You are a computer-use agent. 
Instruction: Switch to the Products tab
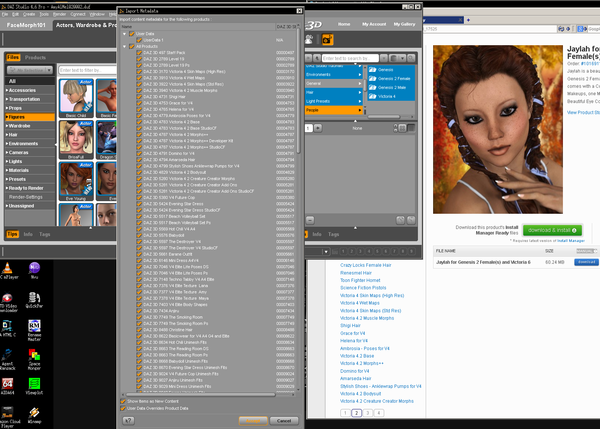pyautogui.click(x=35, y=57)
